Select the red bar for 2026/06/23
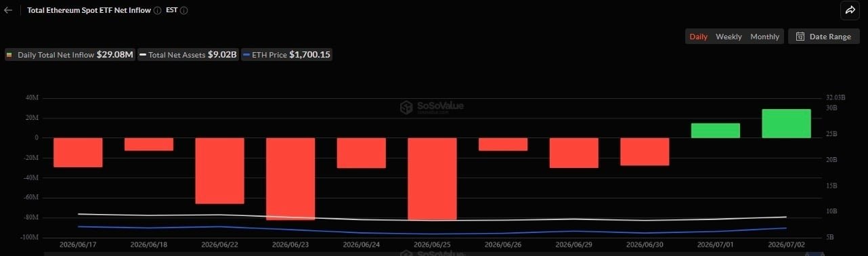The width and height of the screenshot is (868, 256). (x=290, y=179)
